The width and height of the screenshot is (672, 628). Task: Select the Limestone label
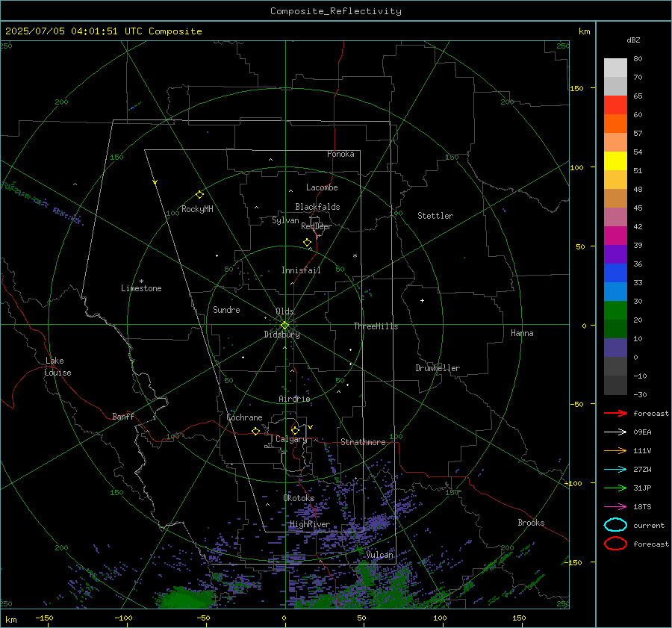coord(141,288)
